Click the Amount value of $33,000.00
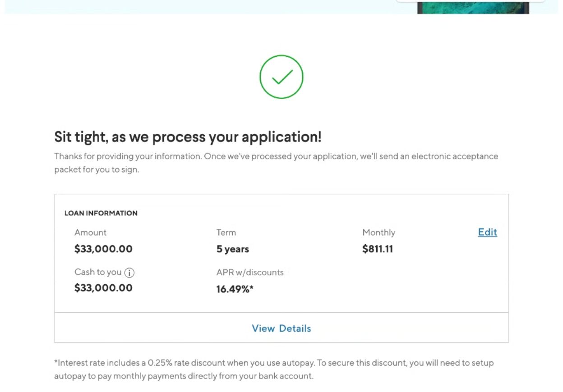Image resolution: width=563 pixels, height=392 pixels. pos(103,249)
